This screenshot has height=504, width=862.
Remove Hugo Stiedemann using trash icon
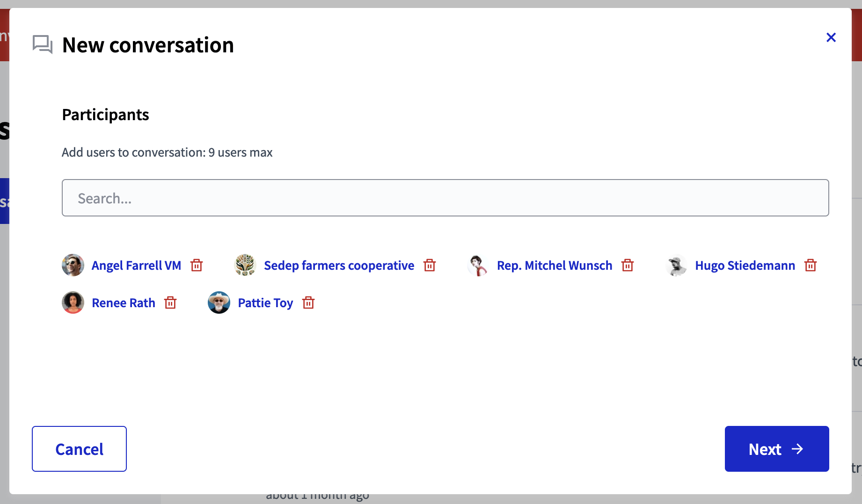810,265
